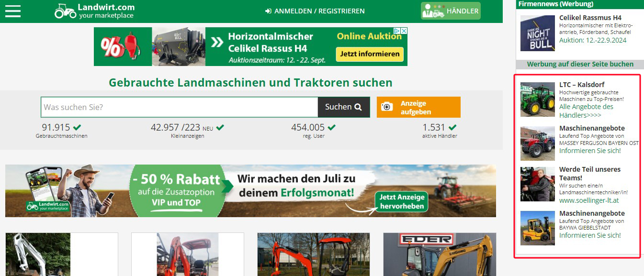Click Alle Angebote des Händlers link
Image resolution: width=644 pixels, height=276 pixels.
point(586,111)
